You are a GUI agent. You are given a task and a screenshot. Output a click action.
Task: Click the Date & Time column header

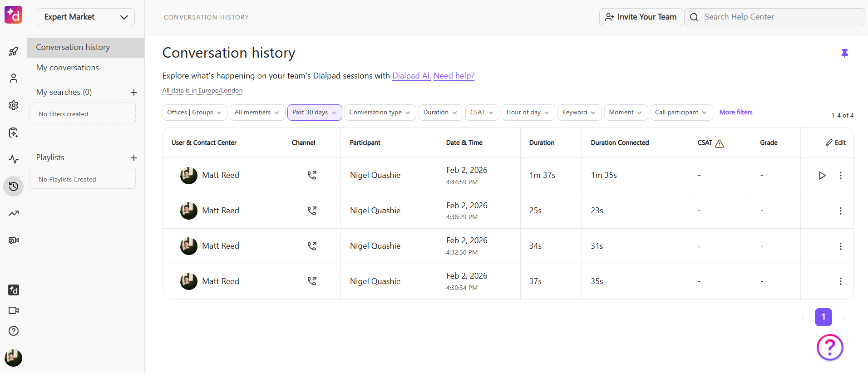pyautogui.click(x=464, y=142)
